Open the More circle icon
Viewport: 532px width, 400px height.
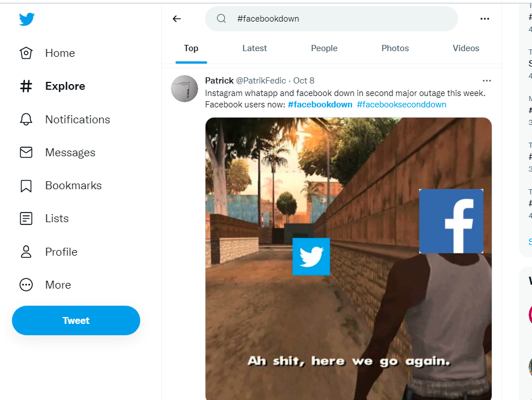click(x=26, y=285)
